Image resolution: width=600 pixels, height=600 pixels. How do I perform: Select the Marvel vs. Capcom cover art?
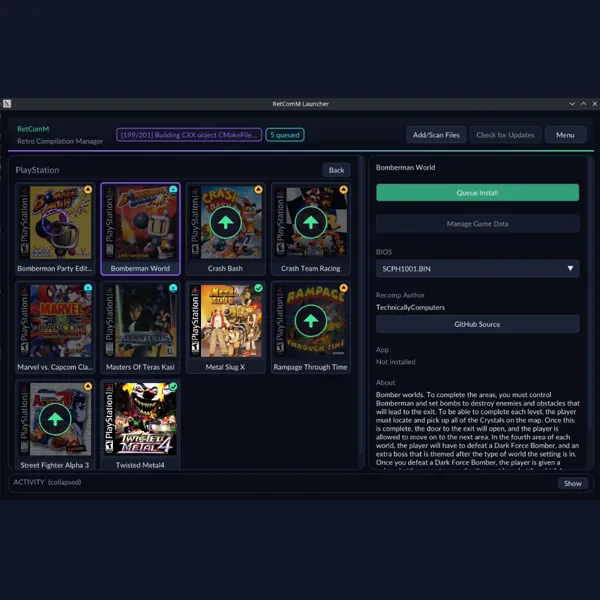tap(56, 321)
